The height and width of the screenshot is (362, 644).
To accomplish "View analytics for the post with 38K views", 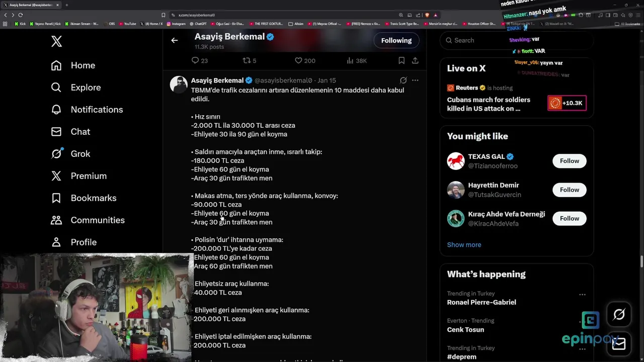I will 357,60.
